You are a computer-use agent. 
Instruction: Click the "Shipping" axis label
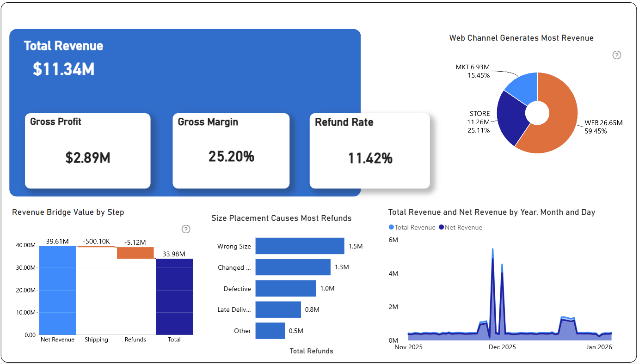96,340
